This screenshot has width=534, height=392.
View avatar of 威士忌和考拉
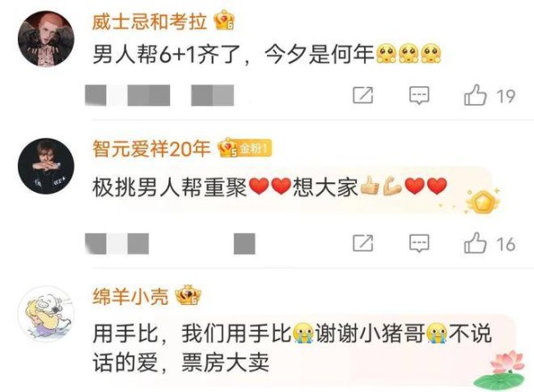click(45, 39)
